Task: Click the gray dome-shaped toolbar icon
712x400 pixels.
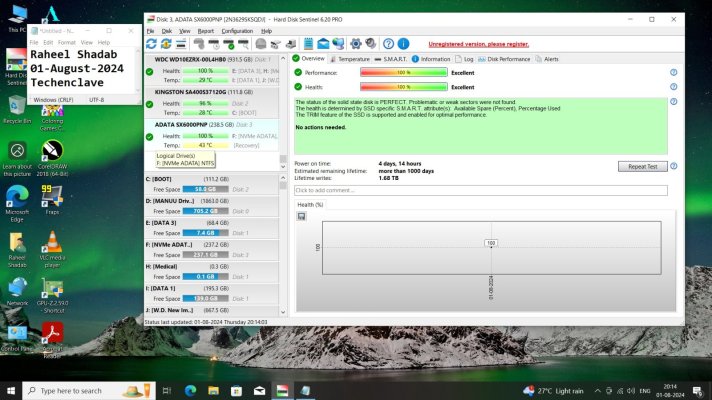Action: point(261,44)
